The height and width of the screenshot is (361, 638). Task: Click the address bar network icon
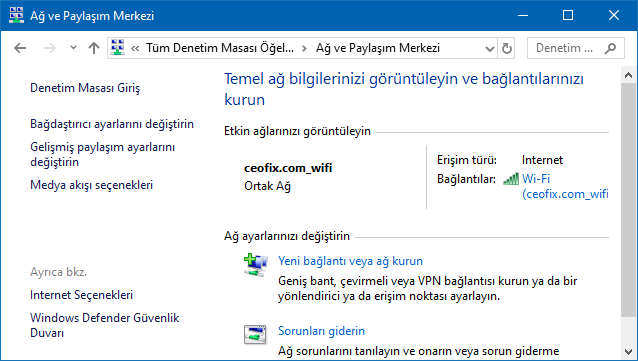click(118, 48)
